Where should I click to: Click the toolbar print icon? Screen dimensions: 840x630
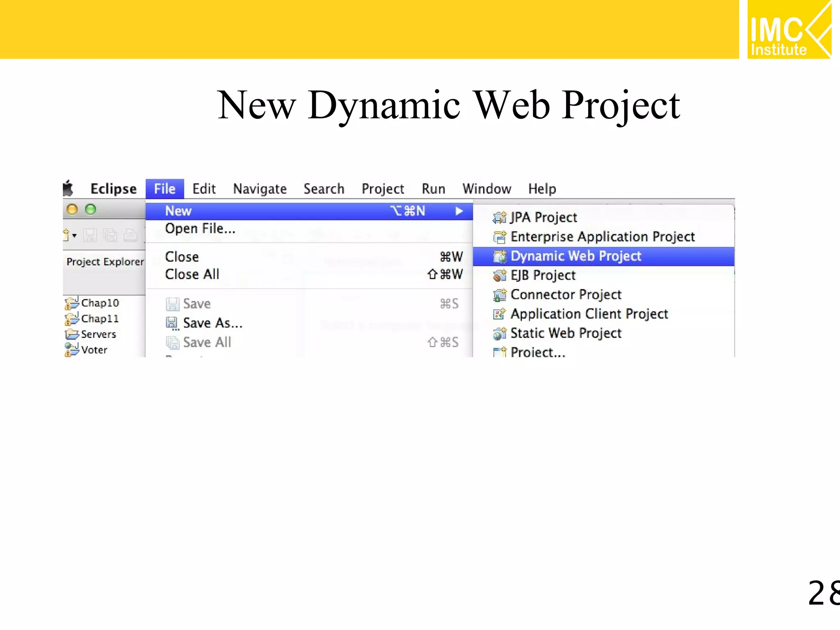coord(130,235)
